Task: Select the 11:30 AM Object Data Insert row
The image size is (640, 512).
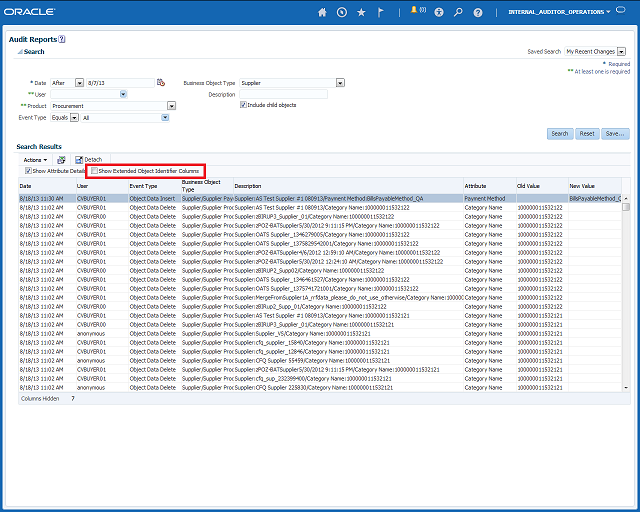Action: (x=320, y=198)
